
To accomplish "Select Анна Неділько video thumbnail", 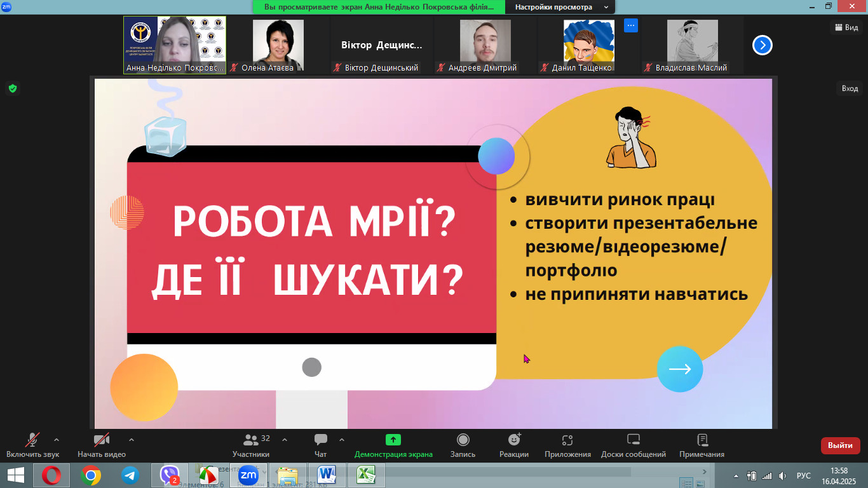I will tap(175, 45).
